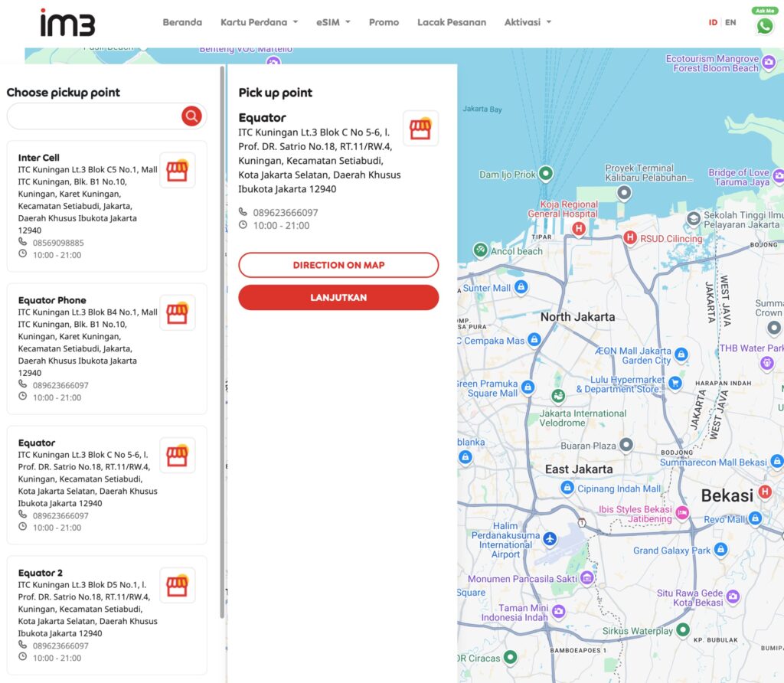
Task: Select RSUD Cilincing hospital map marker
Action: 630,238
